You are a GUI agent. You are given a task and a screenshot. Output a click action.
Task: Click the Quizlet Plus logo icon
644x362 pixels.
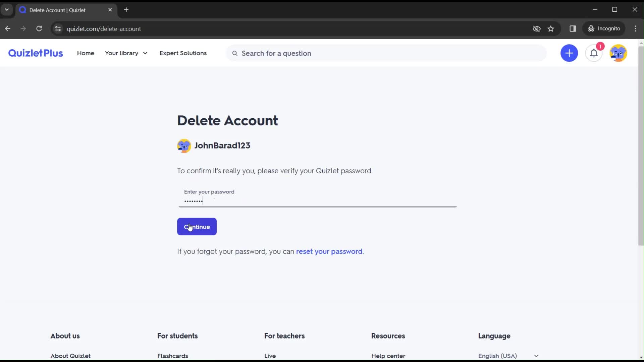[35, 53]
